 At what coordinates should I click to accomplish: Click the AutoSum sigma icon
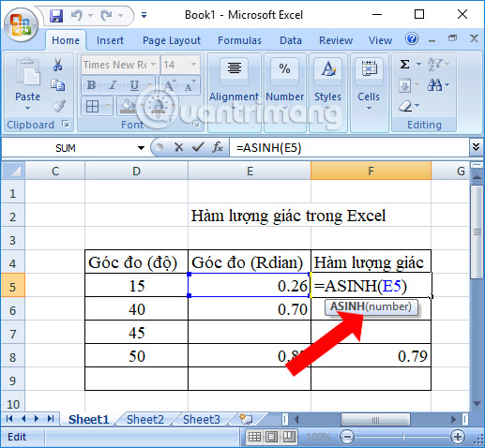[405, 65]
